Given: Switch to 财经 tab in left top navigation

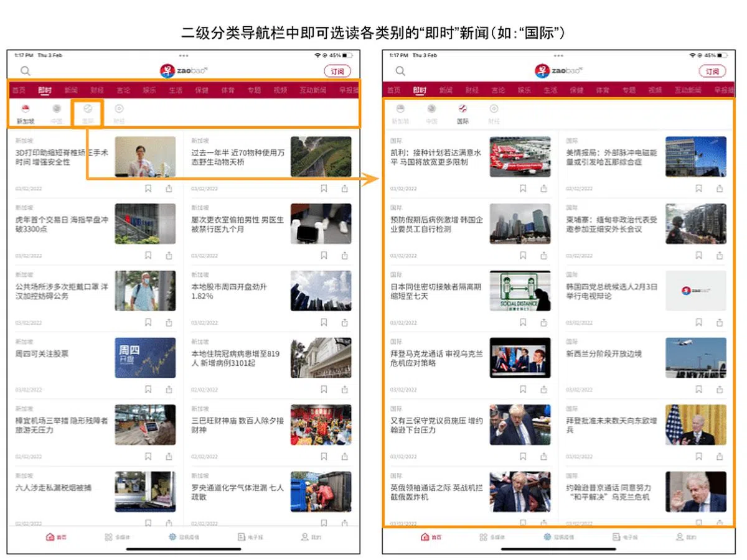Looking at the screenshot, I should (97, 90).
